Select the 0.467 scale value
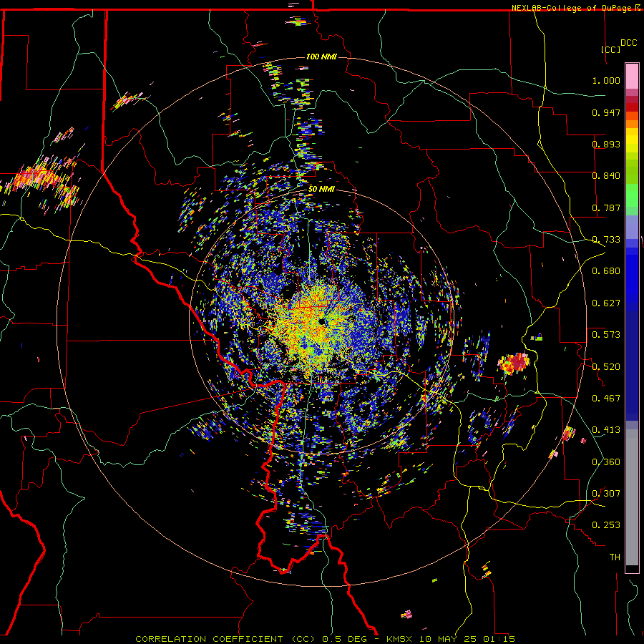 (606, 399)
